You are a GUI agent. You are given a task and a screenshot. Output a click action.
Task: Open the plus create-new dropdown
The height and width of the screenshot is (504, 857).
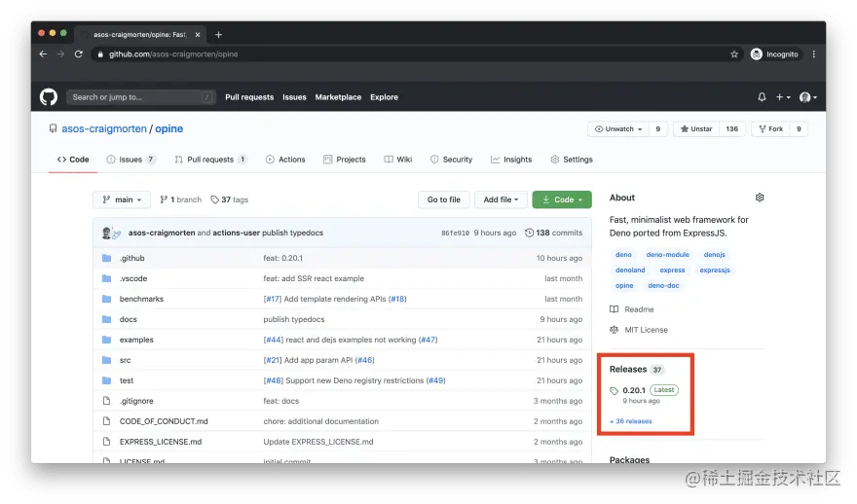click(783, 97)
